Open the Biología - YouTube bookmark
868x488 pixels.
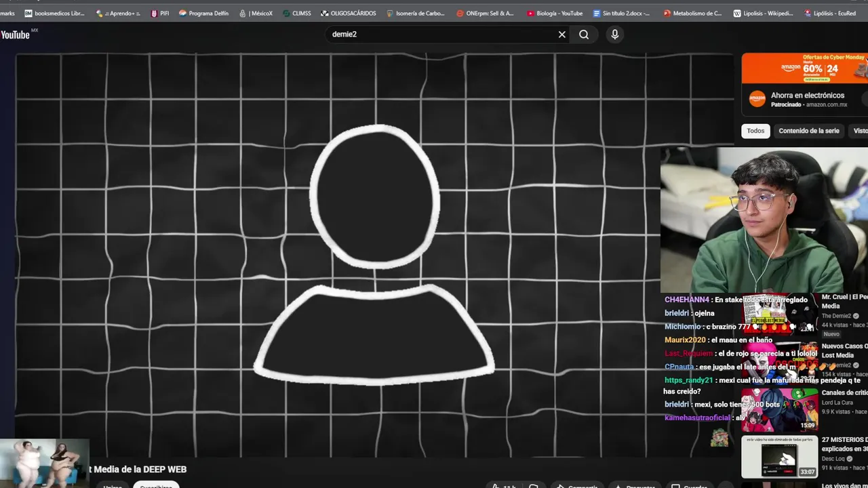pyautogui.click(x=555, y=13)
